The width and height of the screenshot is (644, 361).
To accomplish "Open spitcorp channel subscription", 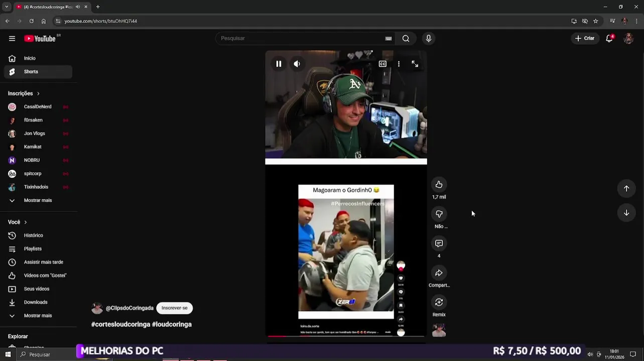I will pyautogui.click(x=38, y=173).
